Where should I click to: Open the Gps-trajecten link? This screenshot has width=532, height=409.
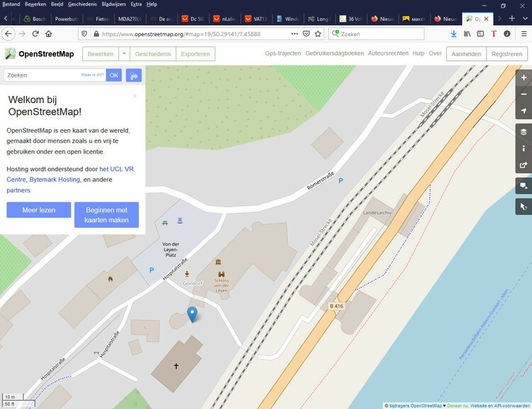(283, 53)
